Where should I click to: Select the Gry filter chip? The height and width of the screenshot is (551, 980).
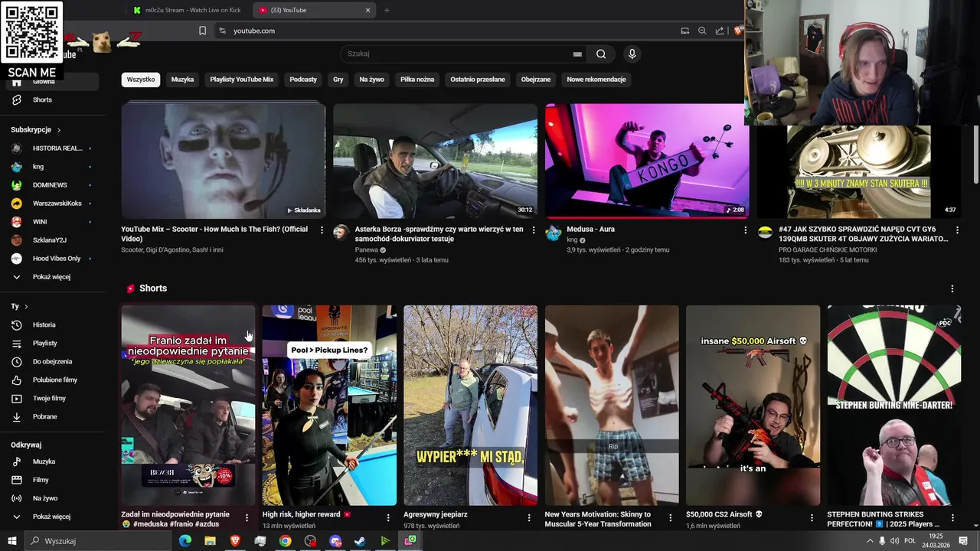point(338,80)
